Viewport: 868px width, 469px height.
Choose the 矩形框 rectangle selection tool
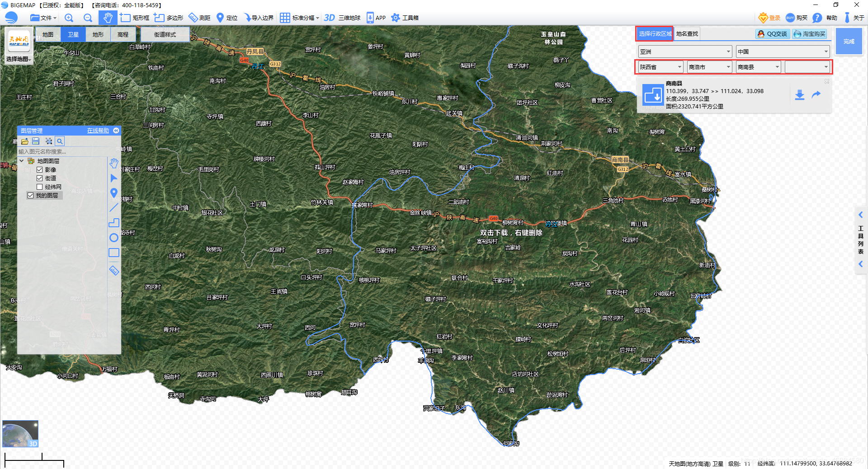click(135, 18)
